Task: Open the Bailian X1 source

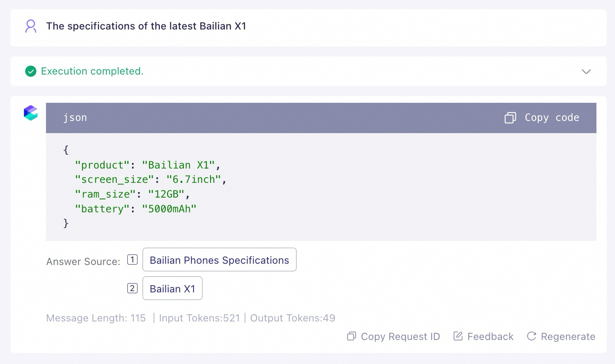Action: (x=173, y=289)
